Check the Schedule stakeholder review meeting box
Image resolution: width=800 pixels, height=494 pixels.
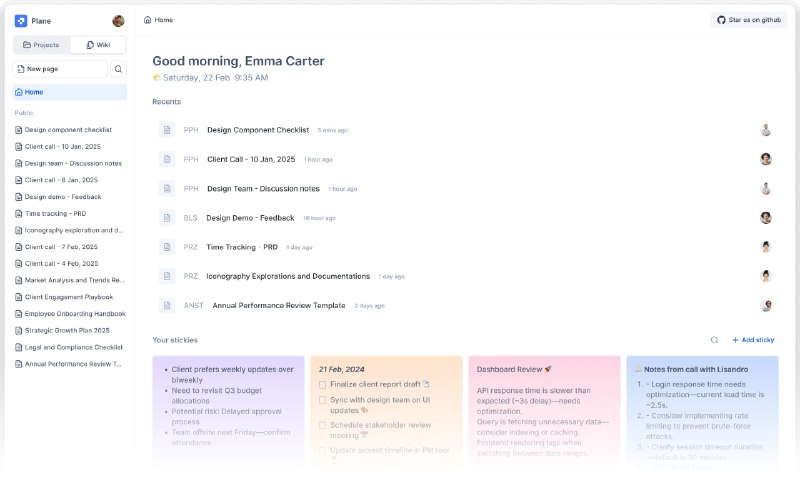tap(322, 425)
